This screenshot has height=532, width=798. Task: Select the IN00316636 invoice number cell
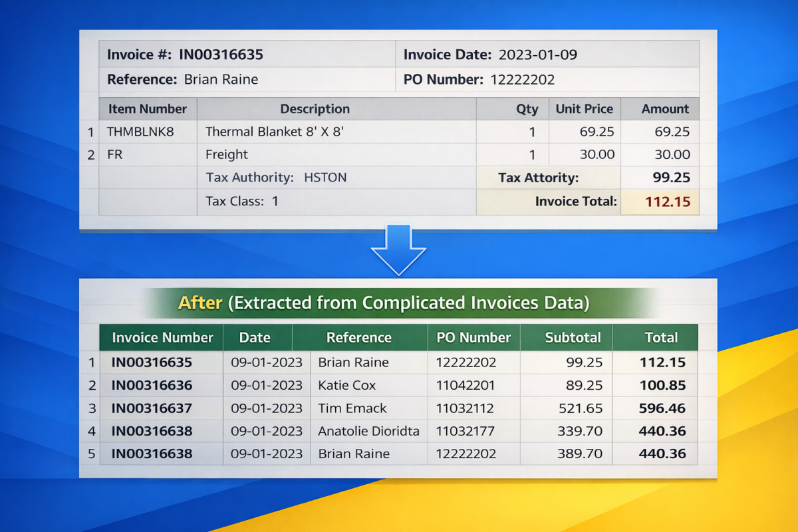point(152,386)
